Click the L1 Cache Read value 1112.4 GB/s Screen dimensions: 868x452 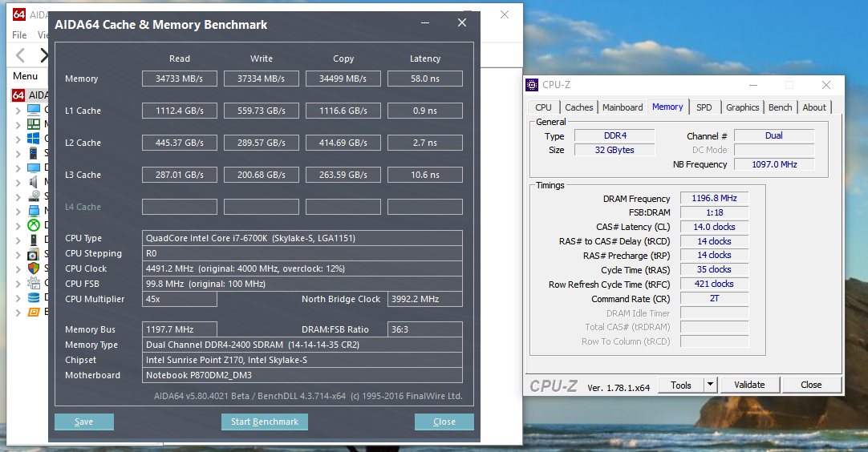(x=180, y=111)
